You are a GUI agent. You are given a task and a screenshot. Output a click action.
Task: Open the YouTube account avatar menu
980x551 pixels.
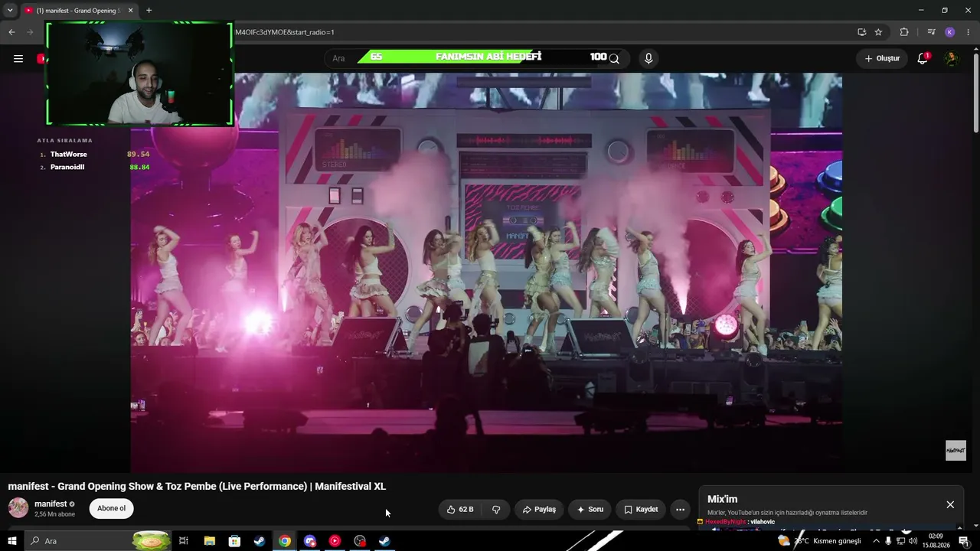point(951,59)
